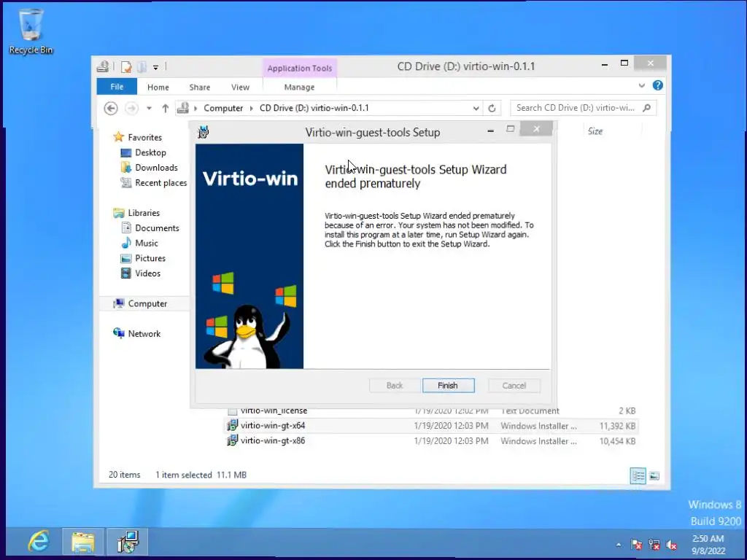Click the Search CD Drive input field
Viewport: 747px width, 560px height.
(576, 108)
